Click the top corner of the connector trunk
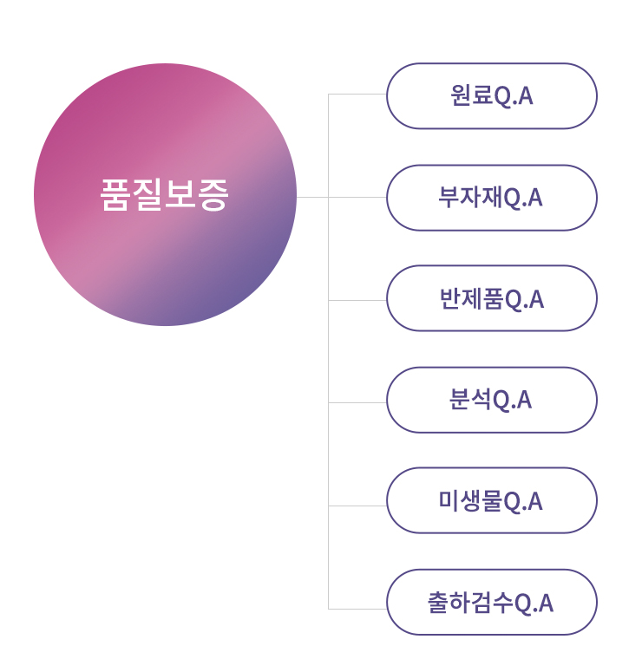Image resolution: width=642 pixels, height=672 pixels. point(329,94)
